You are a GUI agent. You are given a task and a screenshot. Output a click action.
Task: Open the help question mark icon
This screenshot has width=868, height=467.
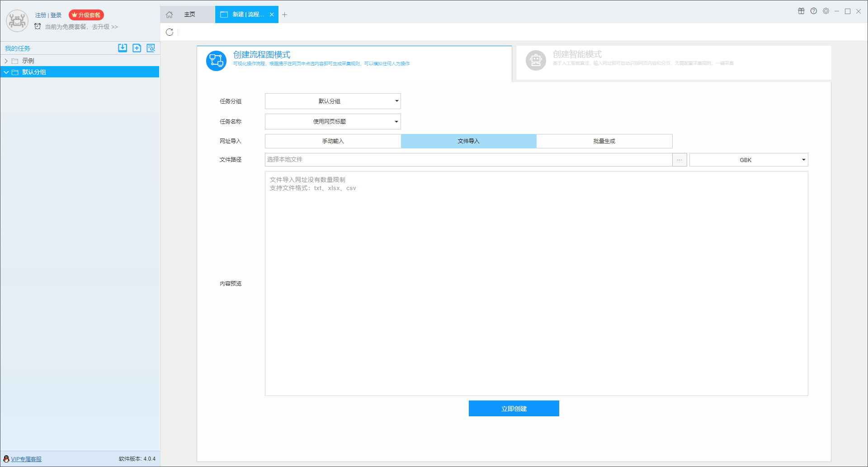point(814,11)
